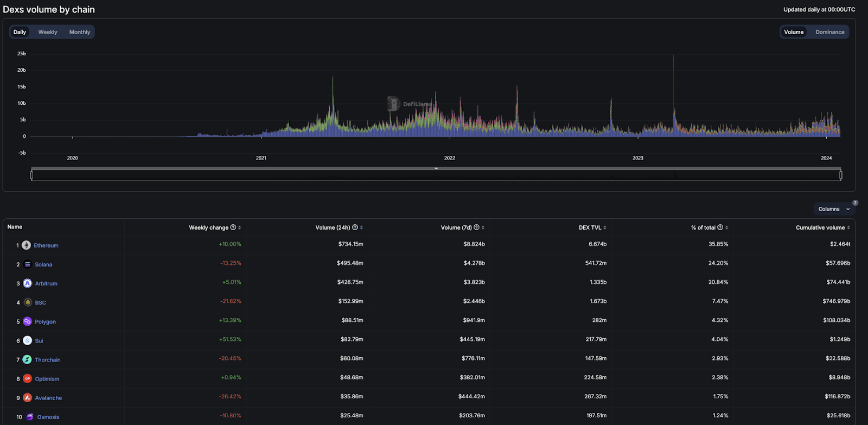This screenshot has height=425, width=868.
Task: Open the Osmosis chain link
Action: 48,417
